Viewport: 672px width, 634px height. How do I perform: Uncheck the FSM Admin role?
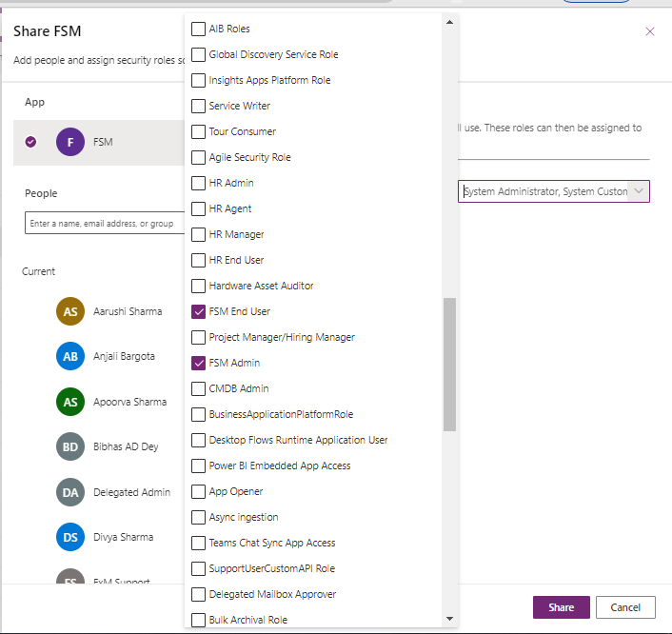tap(198, 363)
